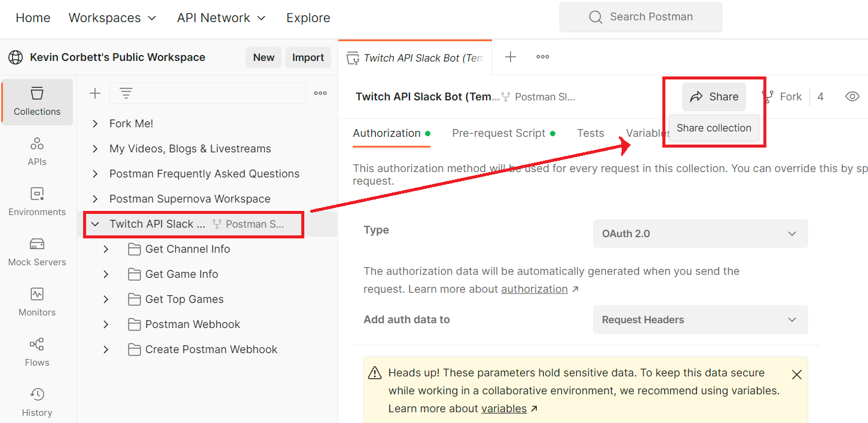The height and width of the screenshot is (423, 868).
Task: Go to Home in the top navigation
Action: click(x=33, y=18)
